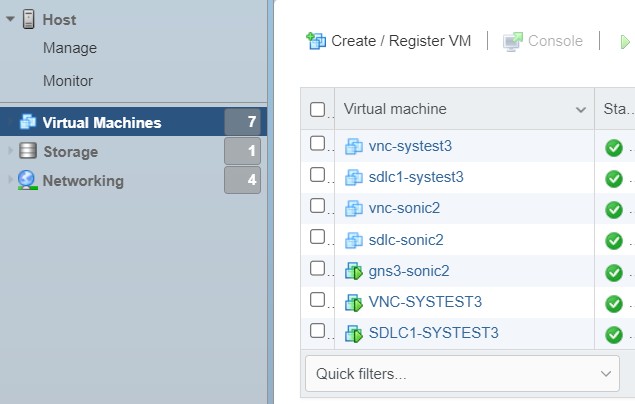
Task: Click green status icon for vnc-systest3
Action: (x=614, y=148)
